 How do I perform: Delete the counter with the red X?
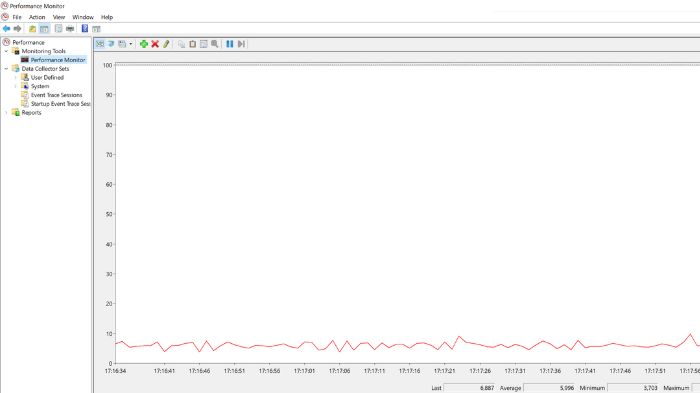(155, 44)
